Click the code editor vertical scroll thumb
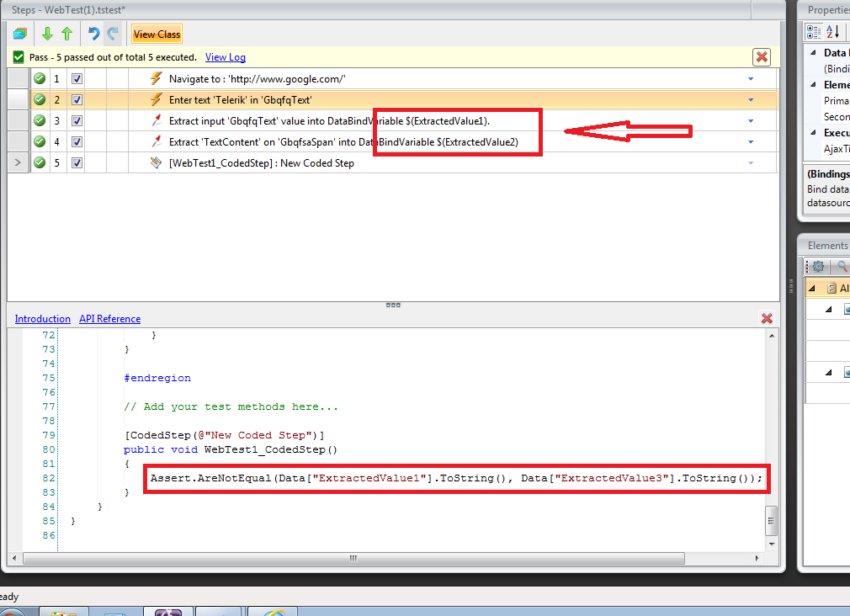 [772, 521]
